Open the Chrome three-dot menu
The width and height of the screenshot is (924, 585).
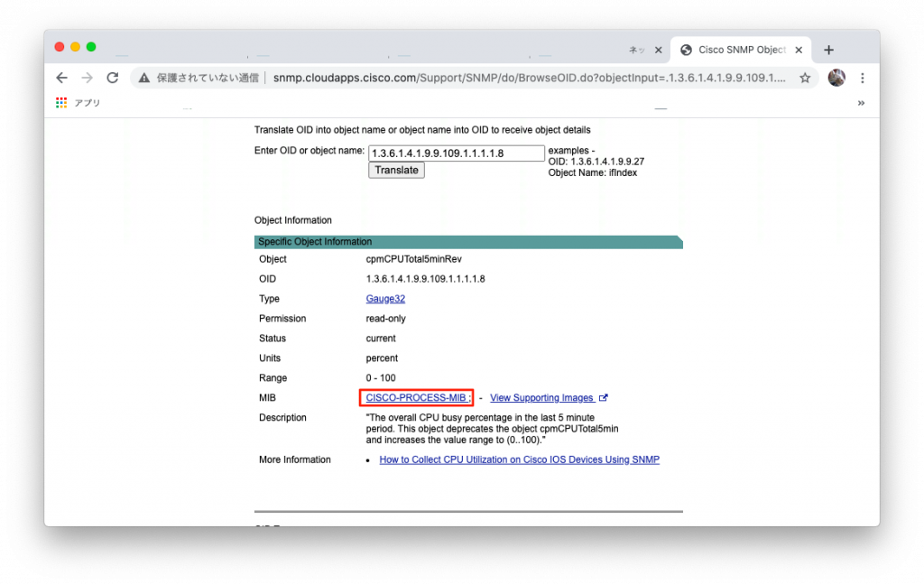(863, 79)
